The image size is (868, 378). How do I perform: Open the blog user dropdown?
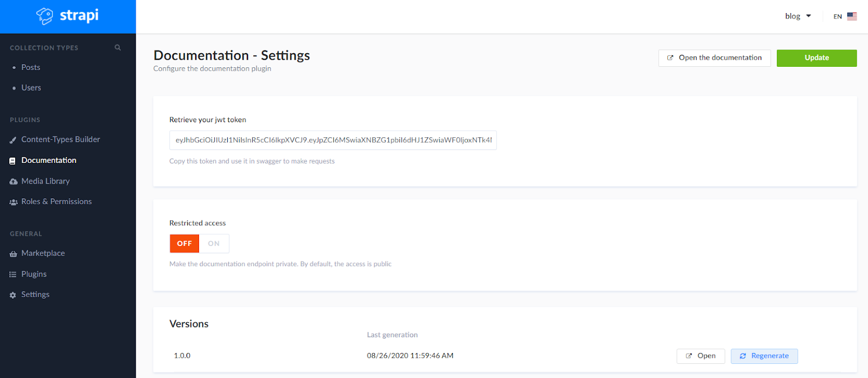[x=798, y=16]
